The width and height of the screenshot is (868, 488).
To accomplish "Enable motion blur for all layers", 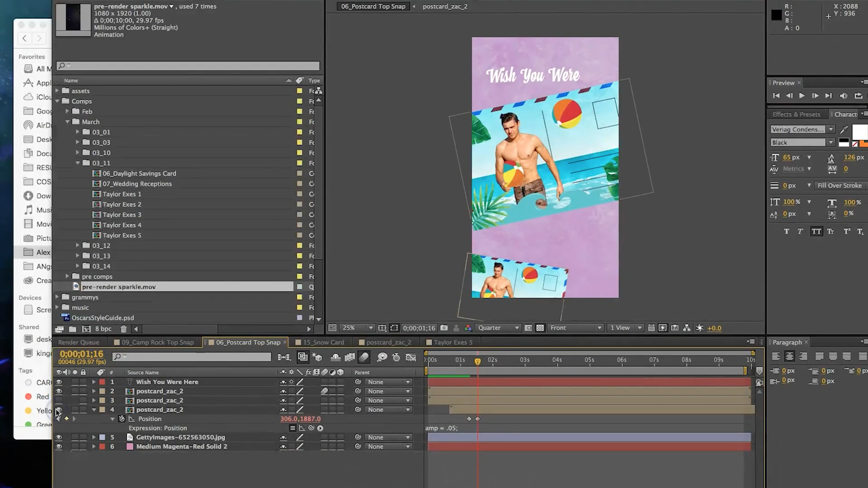I will point(364,357).
